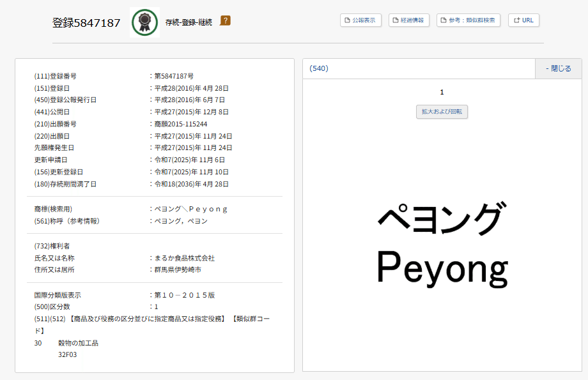Click the 住所又は居所 label

coord(54,270)
